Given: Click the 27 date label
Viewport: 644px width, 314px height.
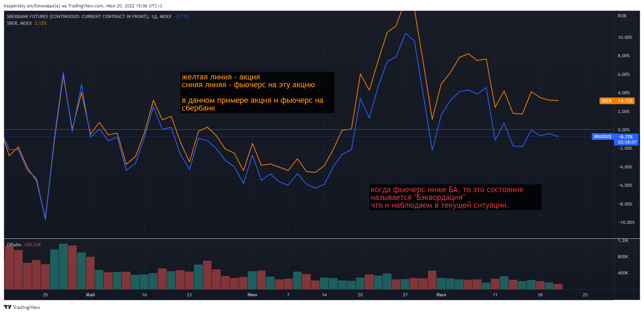Looking at the screenshot, I should point(405,295).
